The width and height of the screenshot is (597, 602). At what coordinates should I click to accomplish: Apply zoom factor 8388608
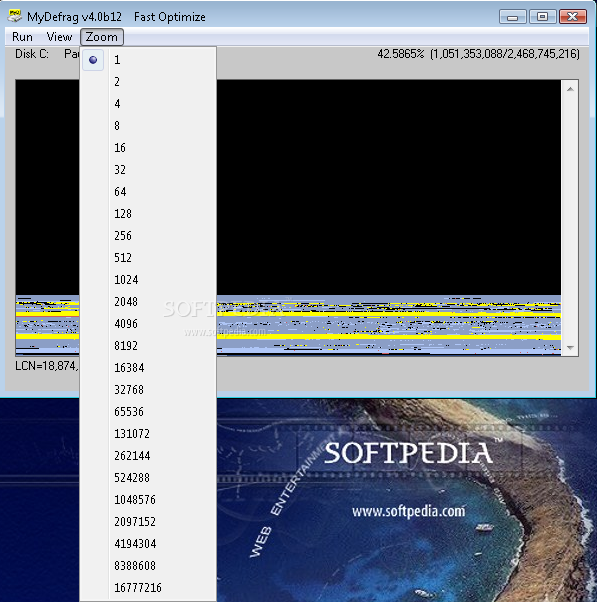pyautogui.click(x=148, y=566)
